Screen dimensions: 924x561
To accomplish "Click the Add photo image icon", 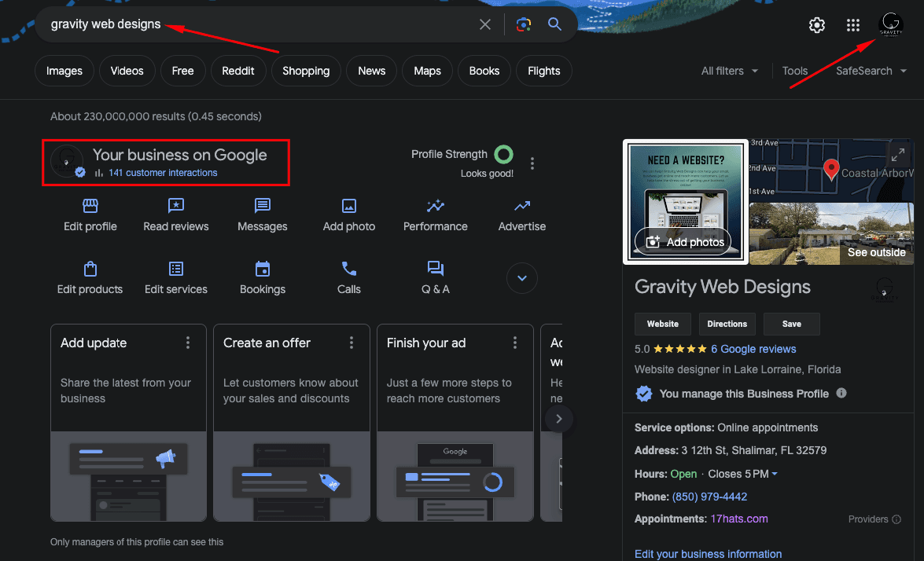I will 349,205.
